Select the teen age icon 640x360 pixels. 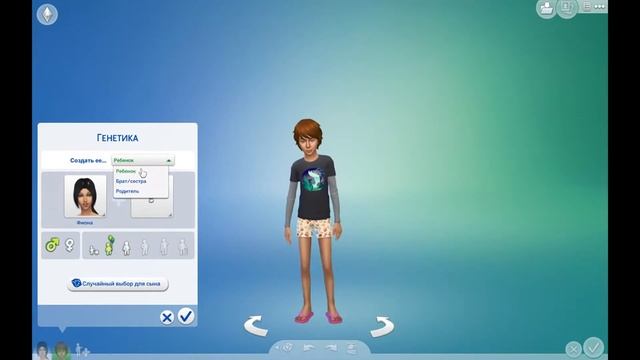[127, 248]
